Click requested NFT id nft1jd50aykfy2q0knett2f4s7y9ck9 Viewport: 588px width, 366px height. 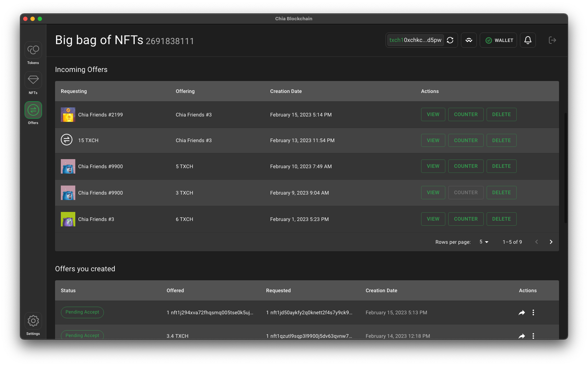point(309,312)
